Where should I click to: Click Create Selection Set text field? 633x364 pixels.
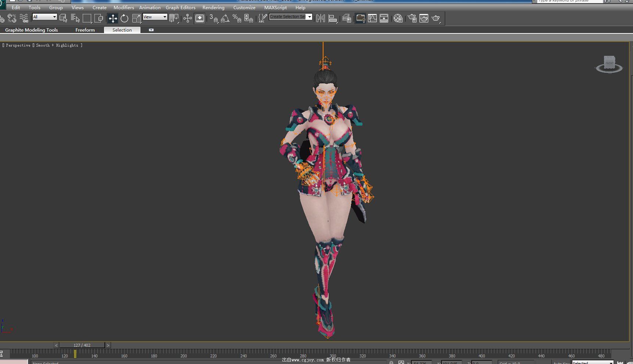pyautogui.click(x=287, y=17)
